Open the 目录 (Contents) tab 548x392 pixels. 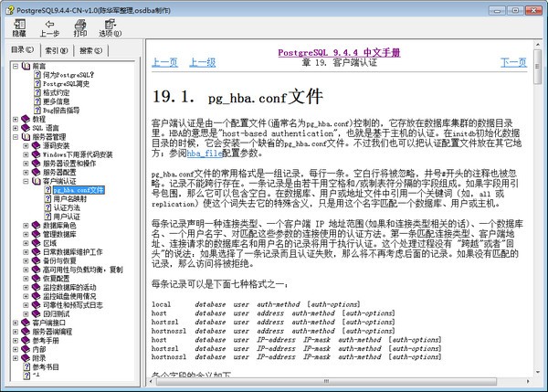pyautogui.click(x=20, y=49)
